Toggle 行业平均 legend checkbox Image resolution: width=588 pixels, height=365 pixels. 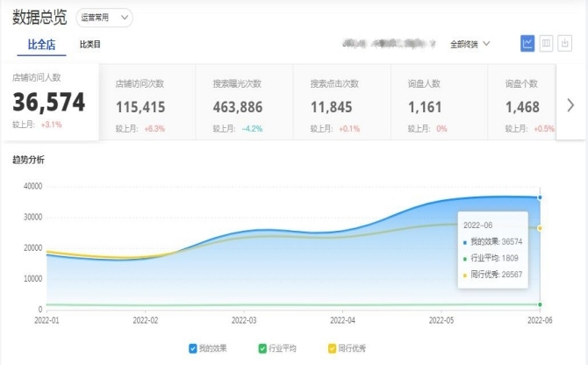tap(262, 348)
